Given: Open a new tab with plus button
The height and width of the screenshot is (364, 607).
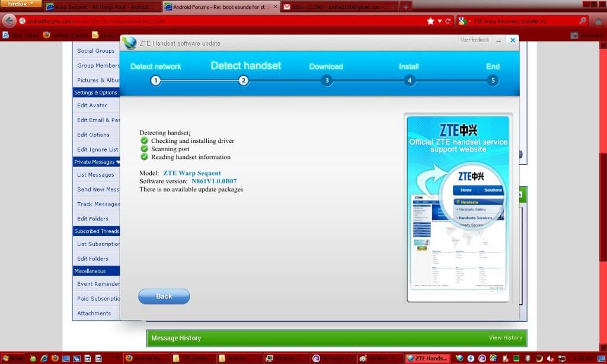Looking at the screenshot, I should (x=405, y=7).
